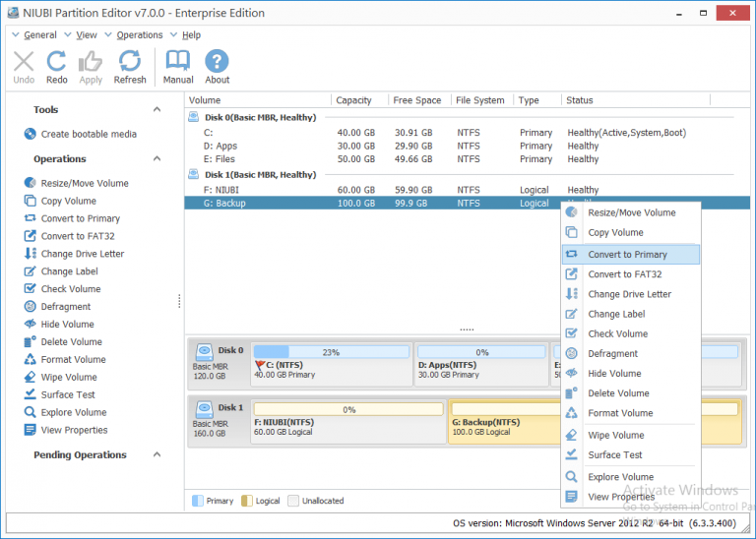This screenshot has width=756, height=539.
Task: Collapse the Operations section chevron
Action: tap(157, 158)
